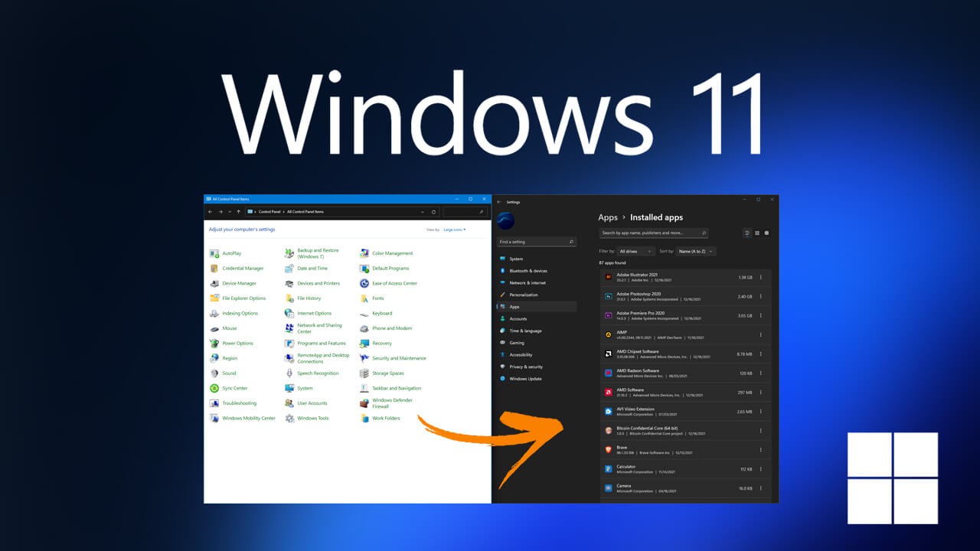Open Recovery item in Control Panel

pos(376,344)
